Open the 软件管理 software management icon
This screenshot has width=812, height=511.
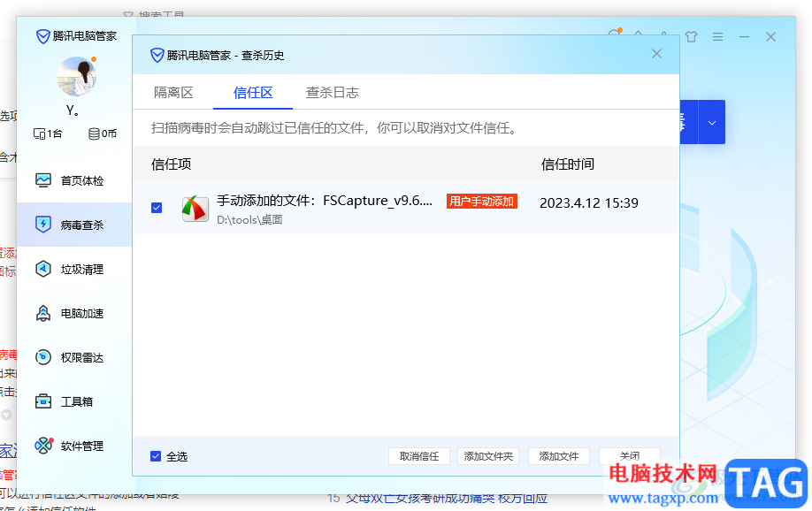[x=43, y=446]
